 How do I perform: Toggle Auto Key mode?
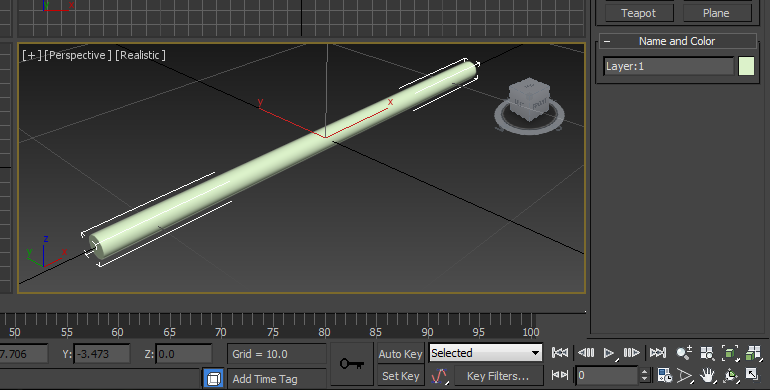(x=400, y=354)
